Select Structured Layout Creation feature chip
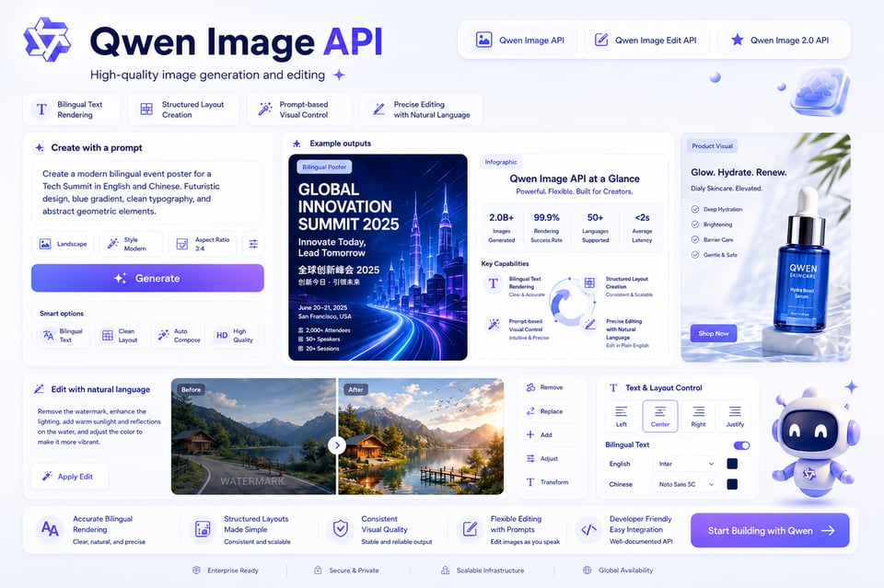Screen dimensions: 884x588 (183, 110)
